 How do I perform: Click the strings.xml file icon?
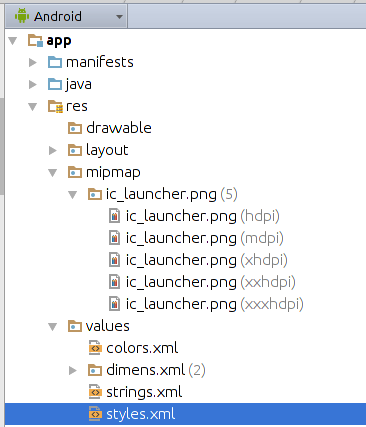tap(95, 392)
